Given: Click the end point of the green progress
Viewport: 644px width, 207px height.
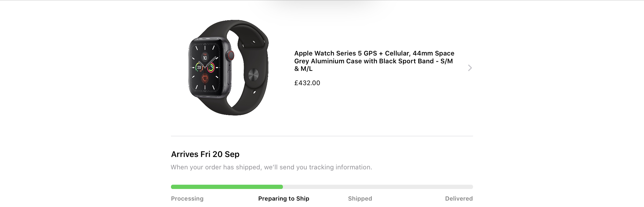Looking at the screenshot, I should (x=282, y=187).
